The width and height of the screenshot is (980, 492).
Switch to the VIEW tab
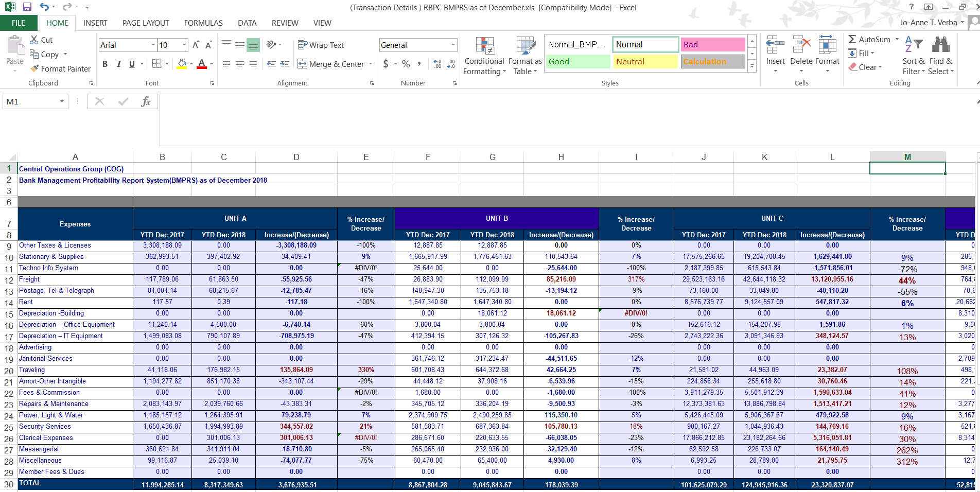322,23
